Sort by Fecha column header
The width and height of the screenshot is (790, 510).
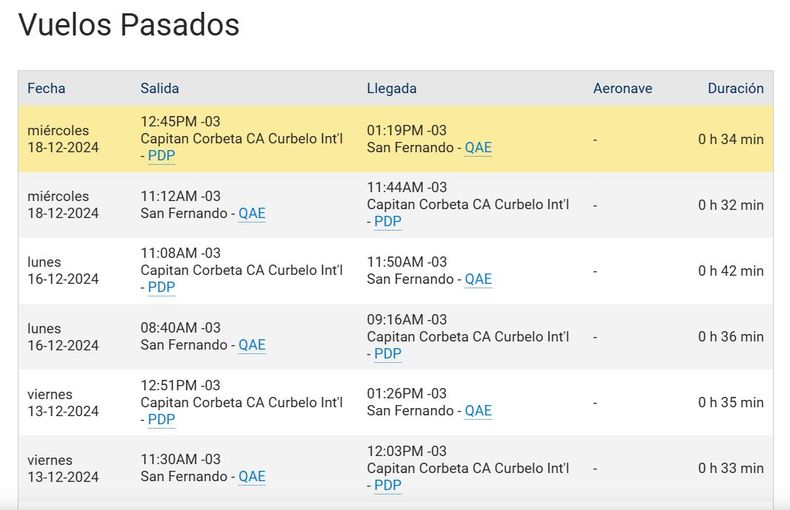click(x=46, y=88)
